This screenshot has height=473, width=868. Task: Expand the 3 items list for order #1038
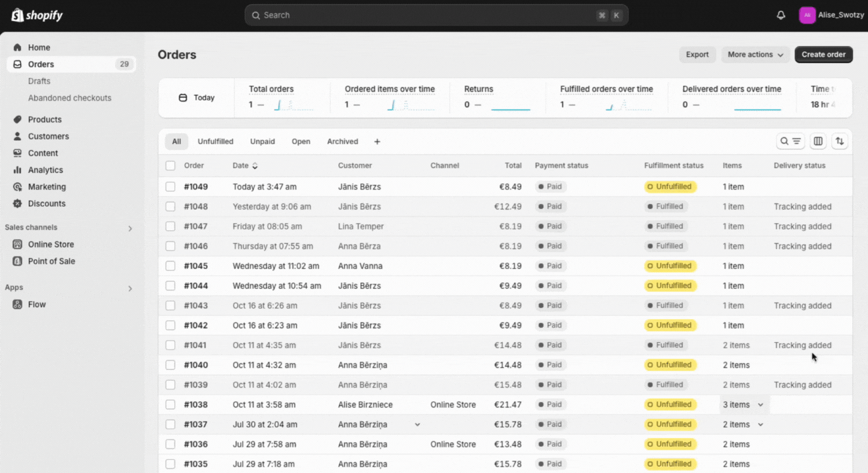[x=744, y=405]
